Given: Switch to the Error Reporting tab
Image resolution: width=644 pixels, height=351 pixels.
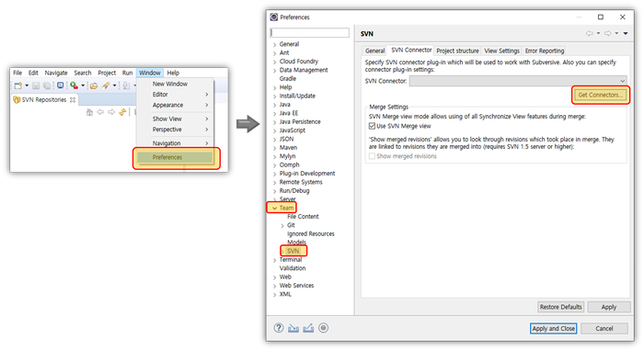Looking at the screenshot, I should (x=545, y=51).
